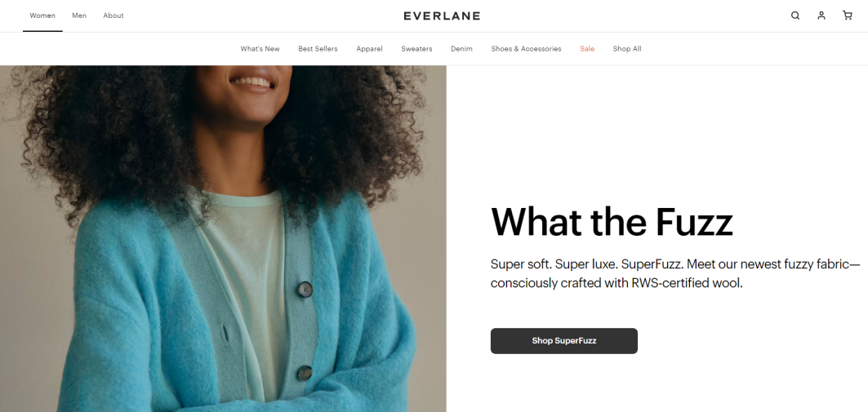Viewport: 868px width, 412px height.
Task: Click the blue cardigan hero image
Action: click(223, 239)
